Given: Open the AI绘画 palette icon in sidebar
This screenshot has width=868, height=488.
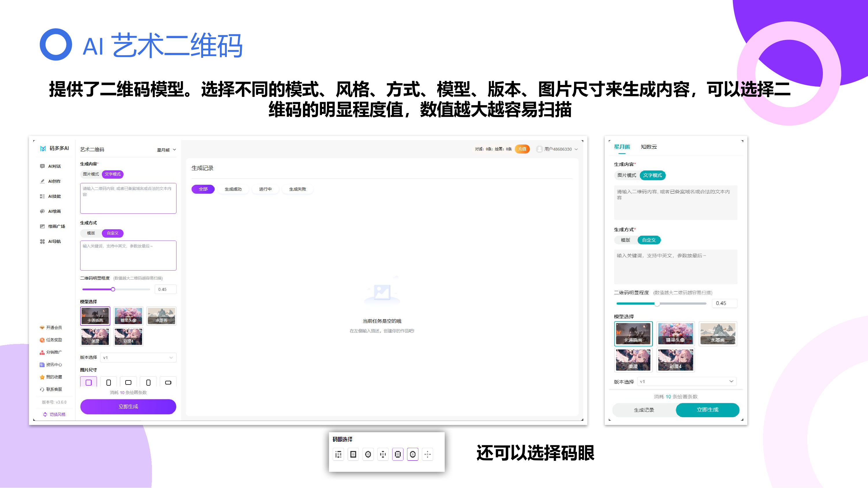Looking at the screenshot, I should (42, 212).
